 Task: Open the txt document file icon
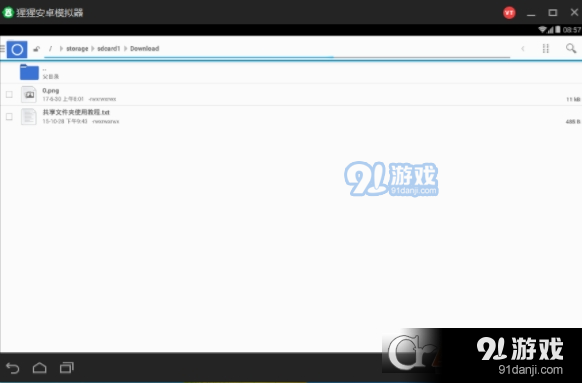click(29, 117)
